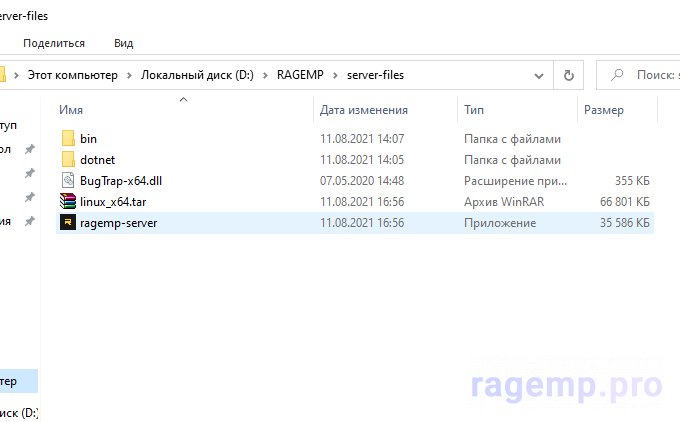Select the ragemp-server application icon
Viewport: 680px width, 422px height.
pyautogui.click(x=68, y=222)
